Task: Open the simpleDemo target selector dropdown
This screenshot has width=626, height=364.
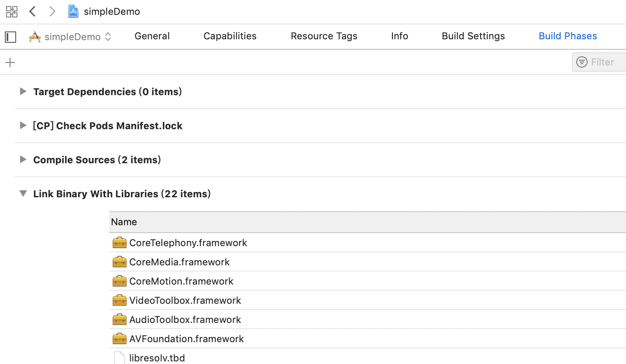Action: click(70, 37)
